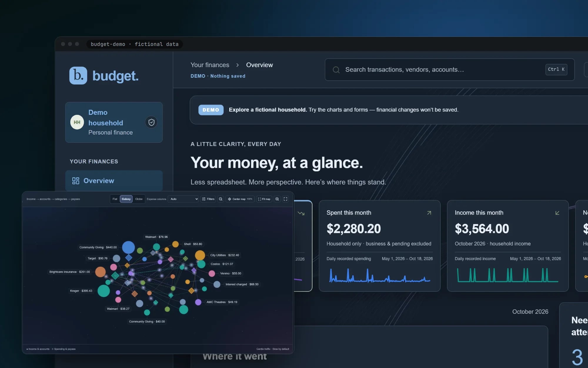Click the October 2026 month label

(x=530, y=311)
